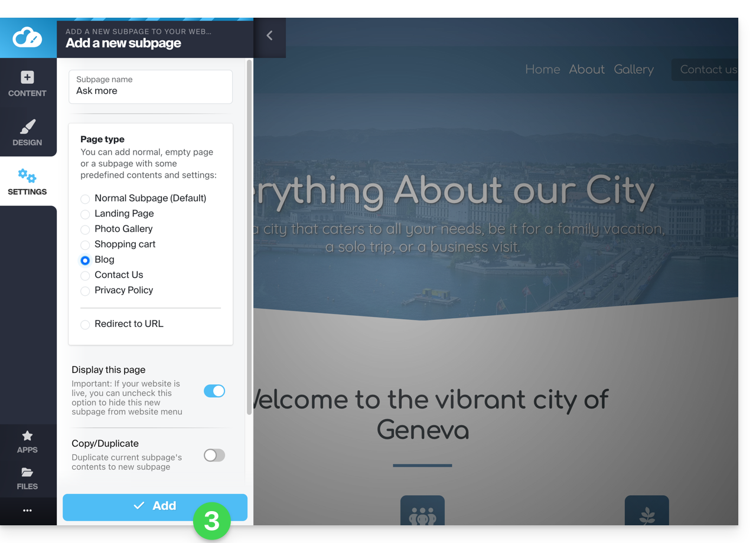The width and height of the screenshot is (756, 543).
Task: Open the Content panel
Action: click(x=27, y=84)
